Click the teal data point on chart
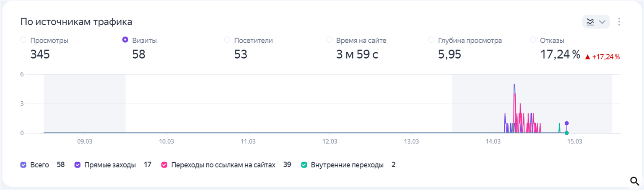 pyautogui.click(x=566, y=133)
